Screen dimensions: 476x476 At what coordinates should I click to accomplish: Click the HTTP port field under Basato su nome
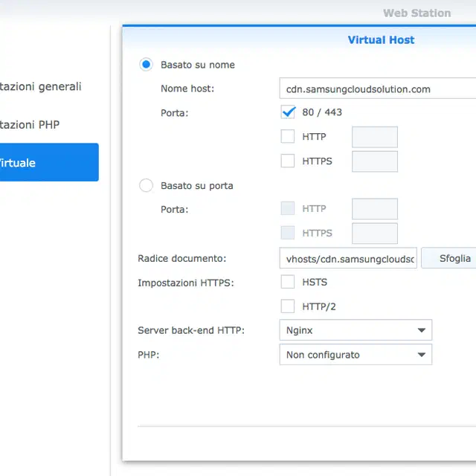click(x=375, y=137)
